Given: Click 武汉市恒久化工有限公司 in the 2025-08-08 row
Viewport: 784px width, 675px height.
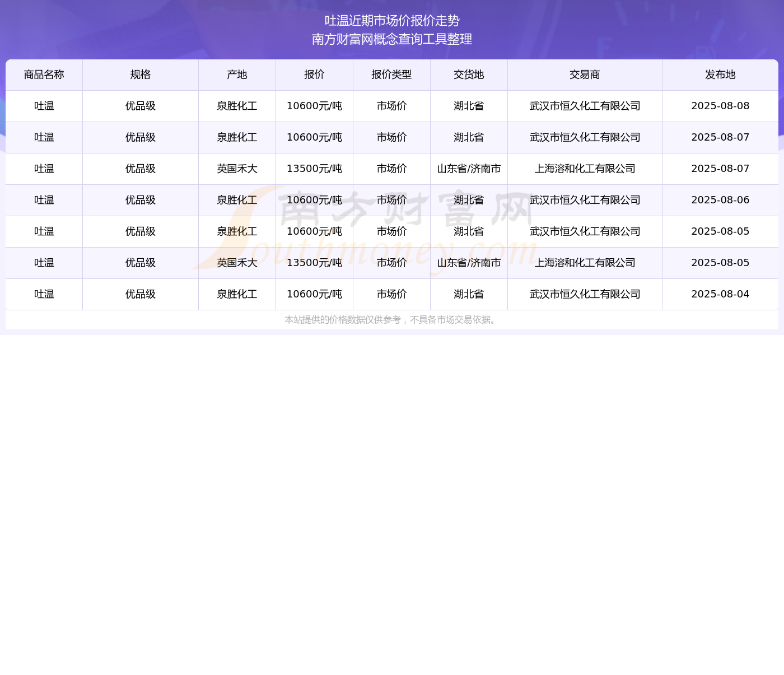Looking at the screenshot, I should [x=585, y=106].
